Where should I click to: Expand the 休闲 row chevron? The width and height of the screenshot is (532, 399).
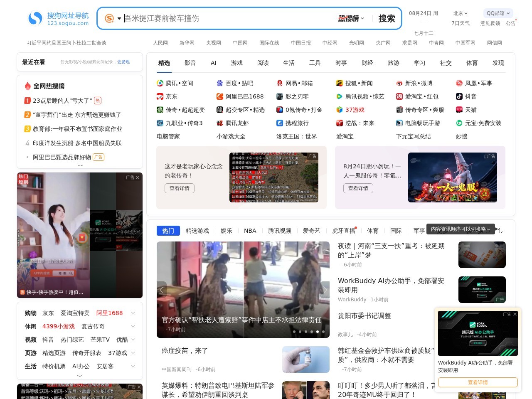pos(133,326)
